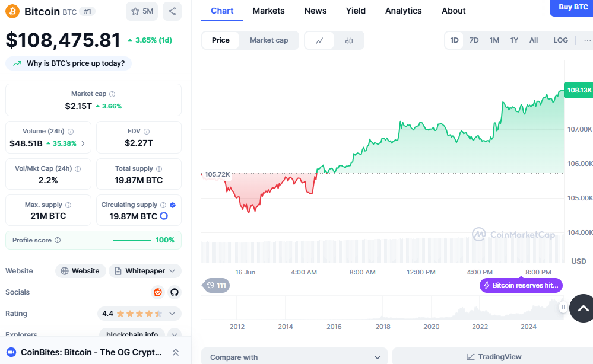Click the Bitcoin logo icon

point(12,11)
